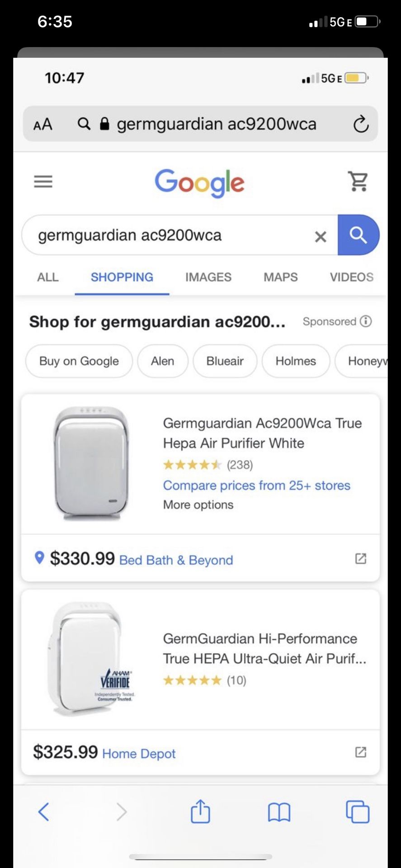
Task: Open Compare prices from 25+ stores
Action: pos(256,485)
